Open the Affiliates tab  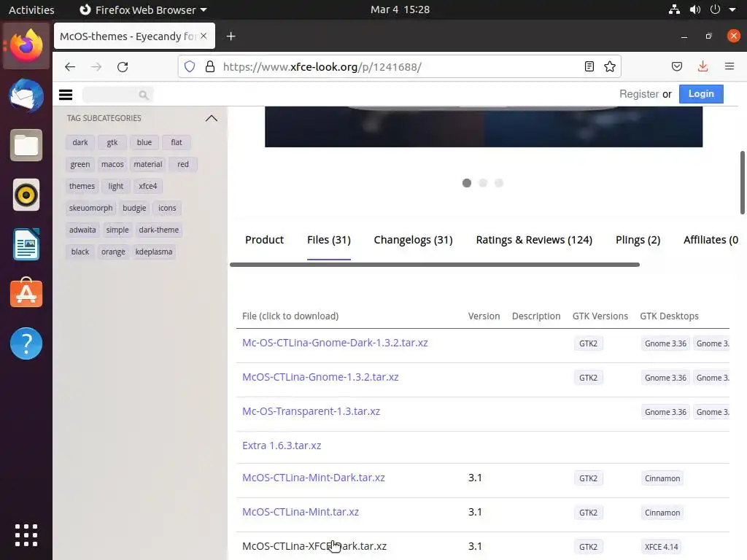[711, 240]
